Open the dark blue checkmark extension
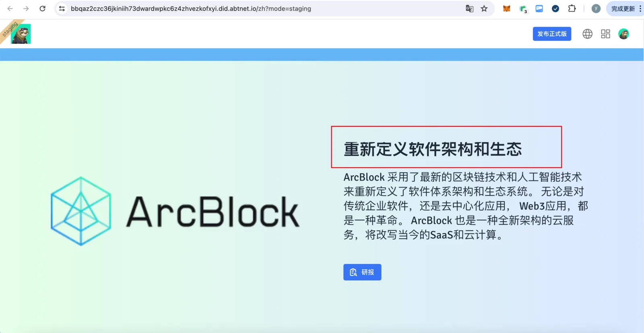The height and width of the screenshot is (333, 644). click(555, 8)
